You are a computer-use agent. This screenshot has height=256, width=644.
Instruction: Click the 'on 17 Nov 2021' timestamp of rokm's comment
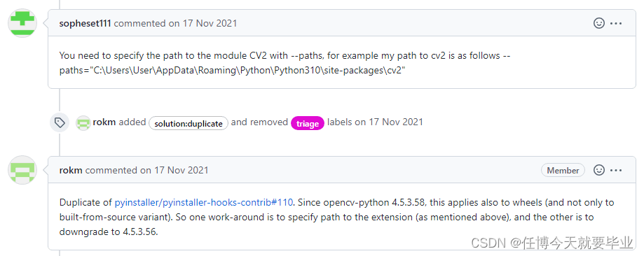(x=174, y=170)
